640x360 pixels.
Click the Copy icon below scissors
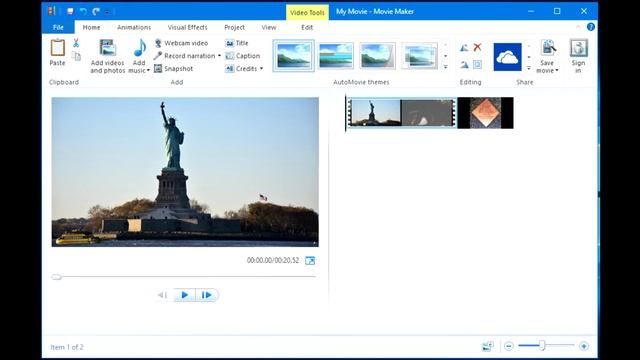coord(76,56)
